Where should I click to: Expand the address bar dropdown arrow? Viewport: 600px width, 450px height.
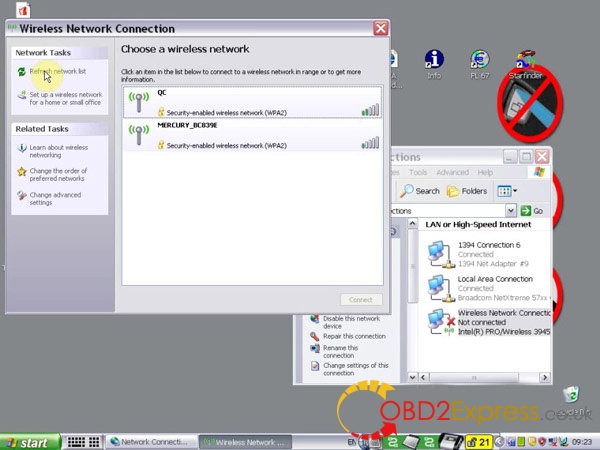pos(511,211)
